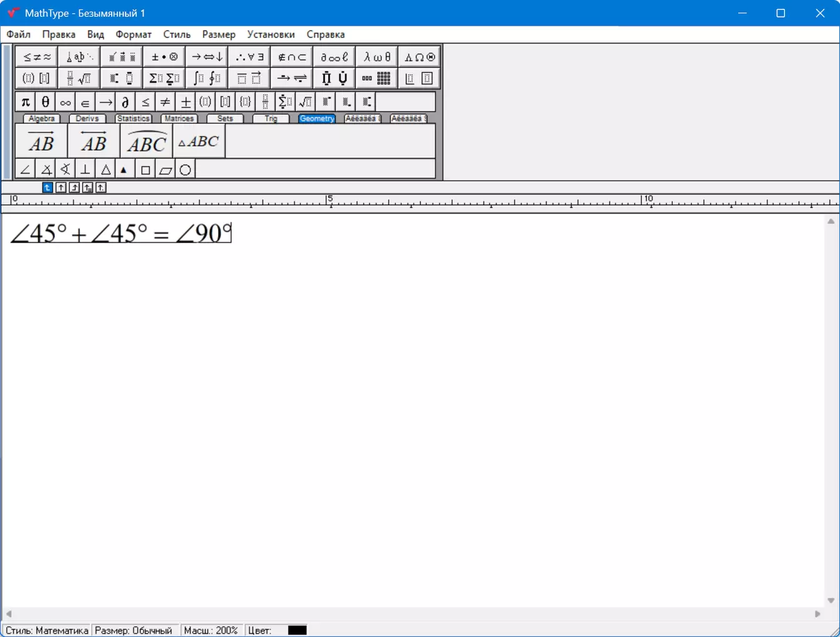Open the labeled arrow templates palette

(292, 78)
